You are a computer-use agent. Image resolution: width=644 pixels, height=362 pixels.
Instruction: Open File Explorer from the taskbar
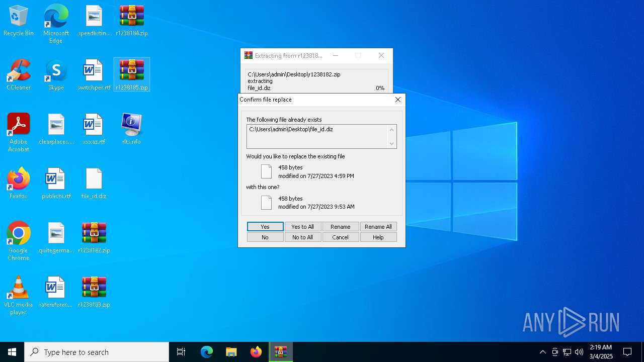coord(231,352)
